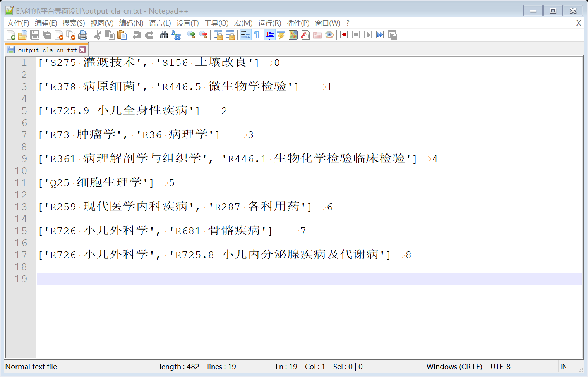Screen dimensions: 588x377
Task: Open the 编码(N) encoding menu
Action: [x=131, y=23]
